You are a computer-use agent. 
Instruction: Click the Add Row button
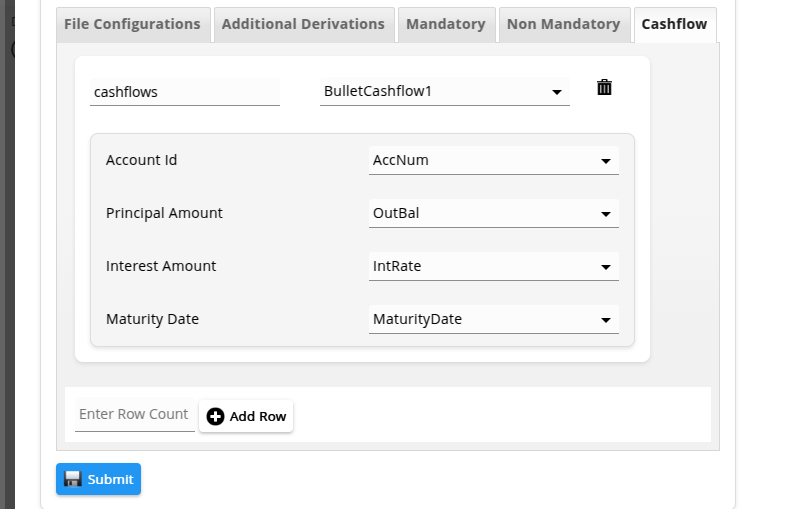246,416
